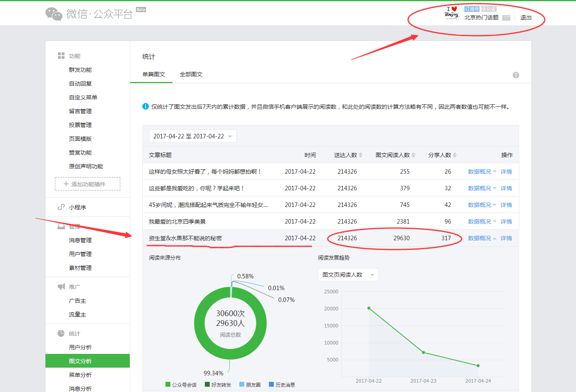Sort by 分享人数 arrows icon
The width and height of the screenshot is (576, 392).
click(x=455, y=155)
